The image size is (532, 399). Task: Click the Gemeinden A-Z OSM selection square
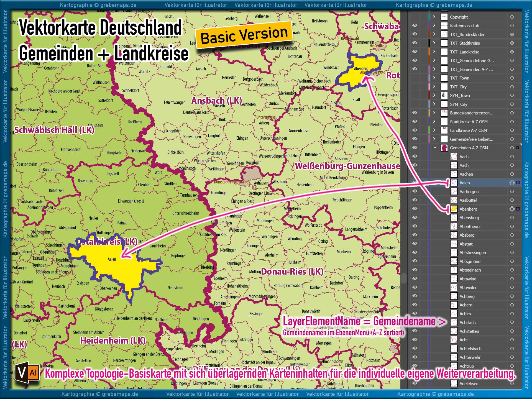(x=517, y=148)
